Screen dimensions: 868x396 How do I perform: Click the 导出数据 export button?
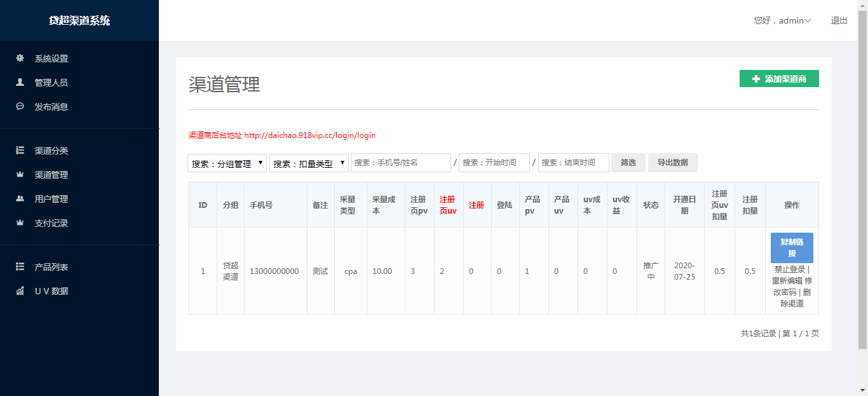(672, 163)
